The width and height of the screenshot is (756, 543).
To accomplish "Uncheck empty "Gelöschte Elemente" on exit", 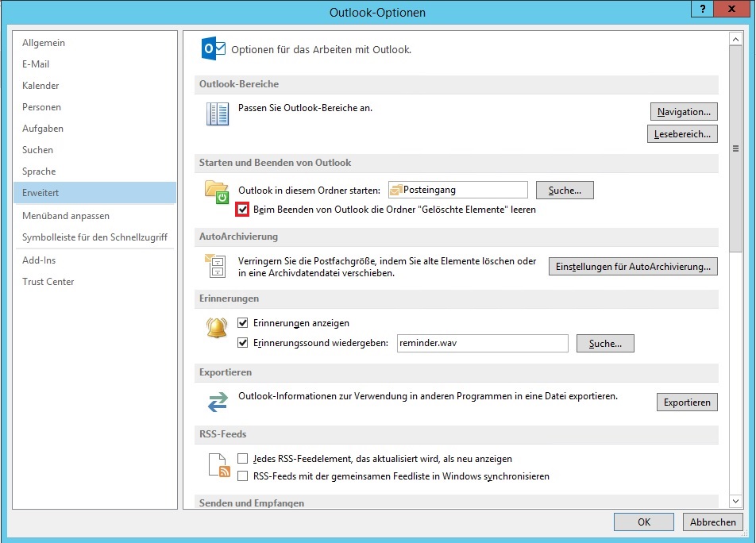I will pos(242,210).
